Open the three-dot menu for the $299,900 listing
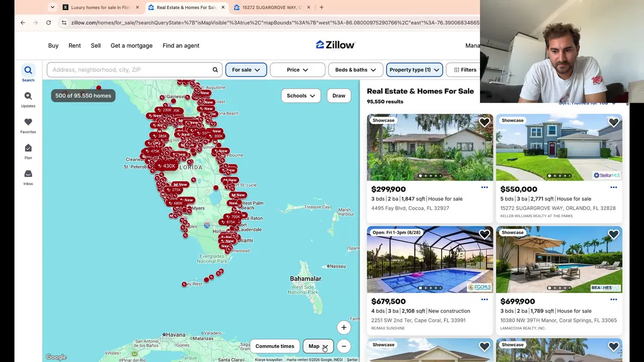644x362 pixels. coord(485,188)
